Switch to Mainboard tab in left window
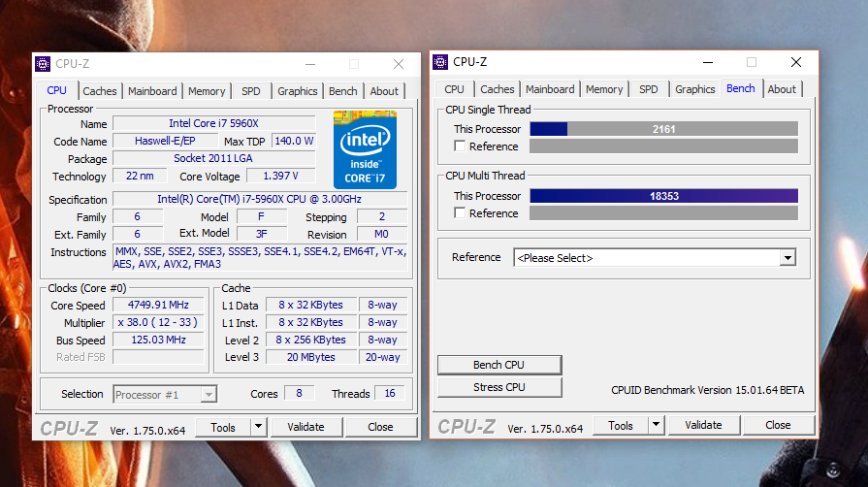868x487 pixels. (x=153, y=91)
